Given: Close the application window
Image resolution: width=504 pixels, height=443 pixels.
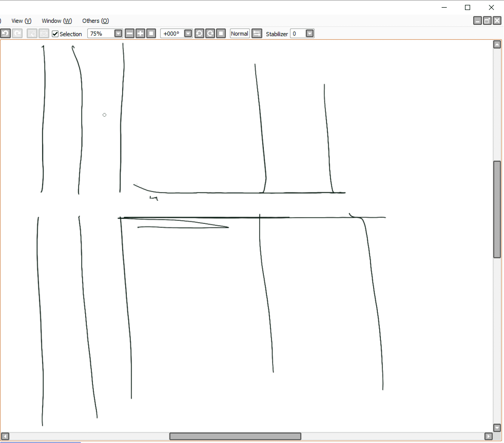Looking at the screenshot, I should (x=491, y=7).
